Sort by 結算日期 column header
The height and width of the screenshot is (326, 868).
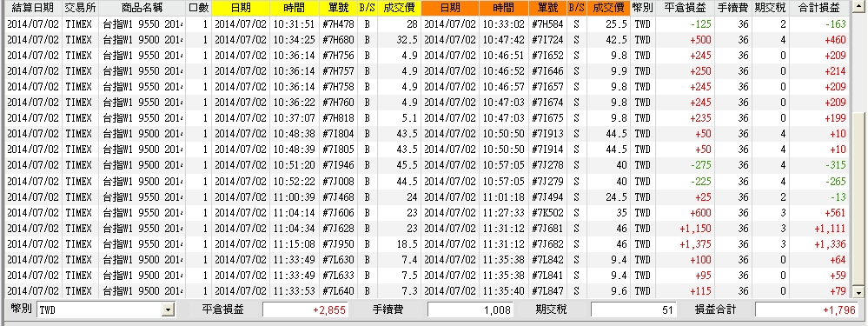(33, 8)
